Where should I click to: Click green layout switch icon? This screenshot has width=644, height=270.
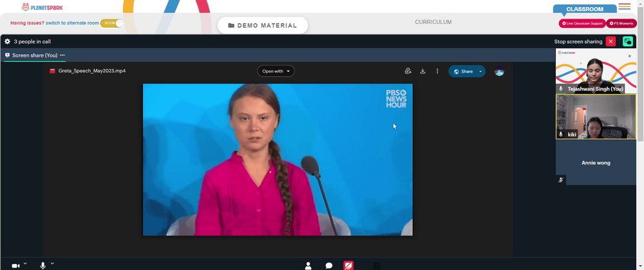(627, 41)
